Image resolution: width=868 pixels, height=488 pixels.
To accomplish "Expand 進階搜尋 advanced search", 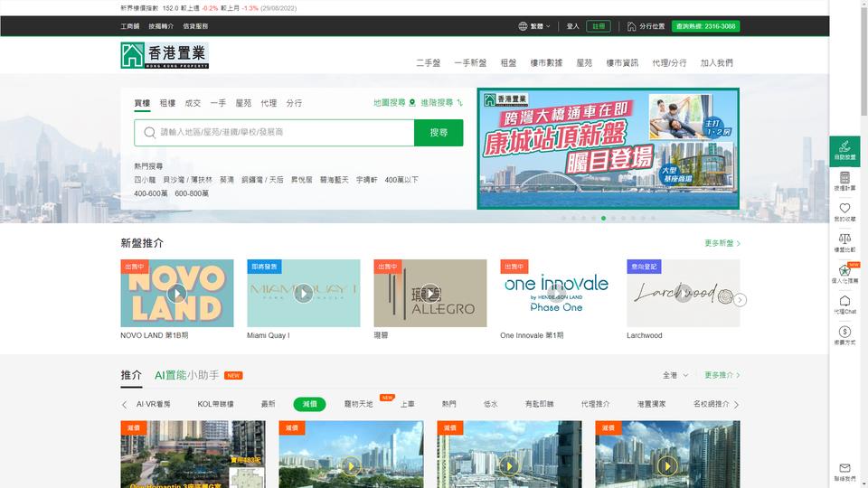I will point(442,102).
